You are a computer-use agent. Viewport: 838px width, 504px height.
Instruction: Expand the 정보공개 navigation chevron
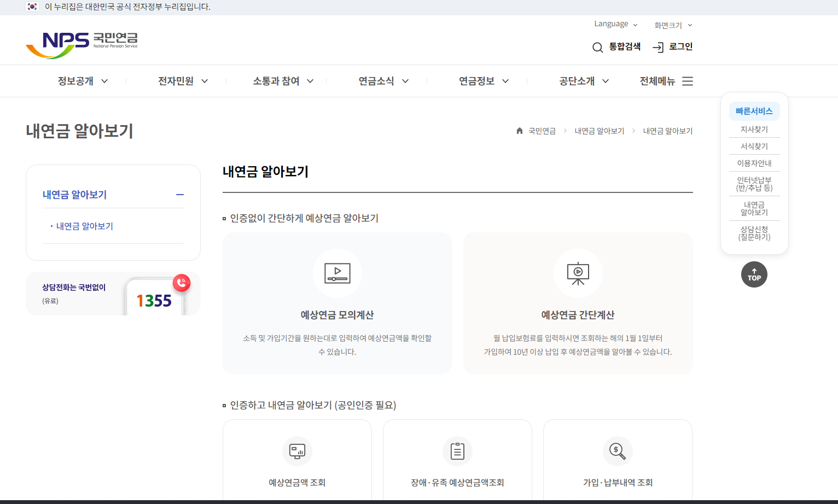[104, 80]
